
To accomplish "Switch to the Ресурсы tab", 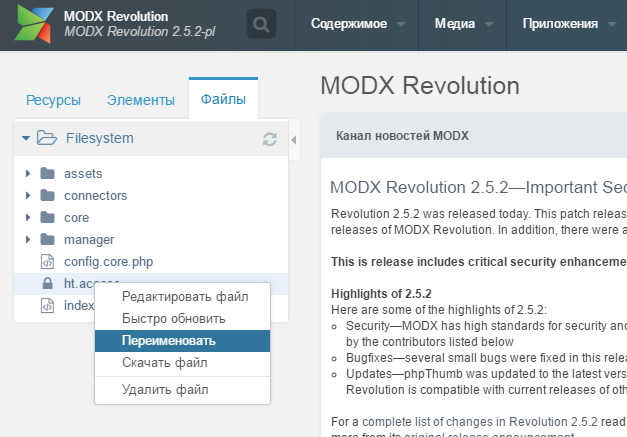I will click(x=53, y=100).
